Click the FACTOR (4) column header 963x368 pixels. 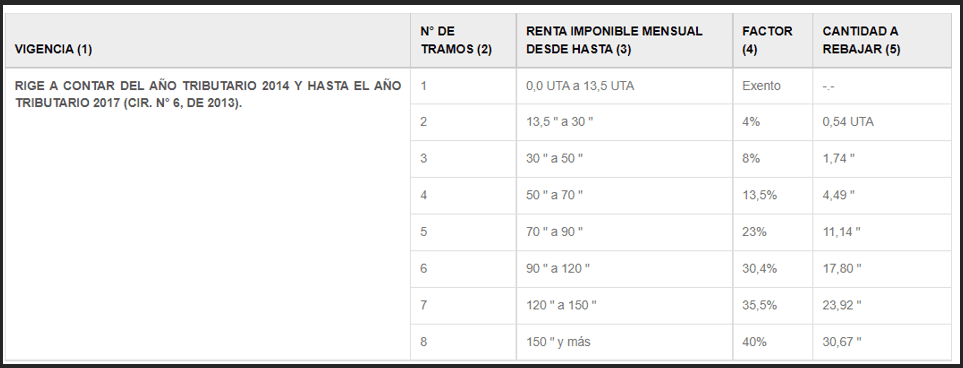[773, 41]
